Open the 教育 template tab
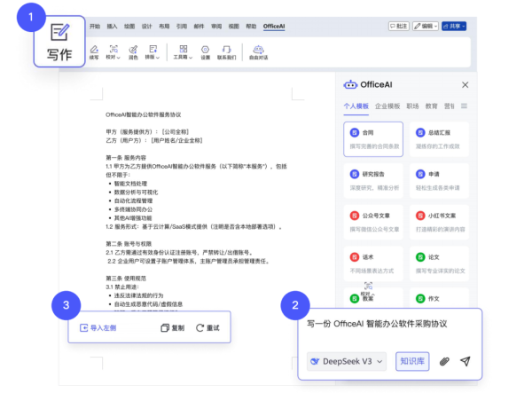This screenshot has width=532, height=393. click(x=432, y=106)
